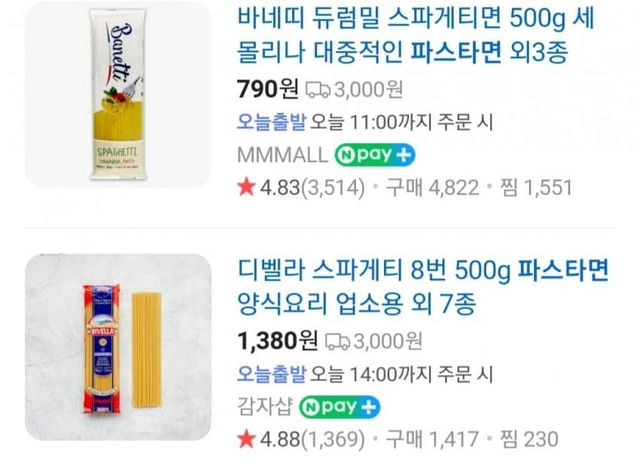The height and width of the screenshot is (473, 640).
Task: Open the Banetti spaghetti product image
Action: pos(118,95)
